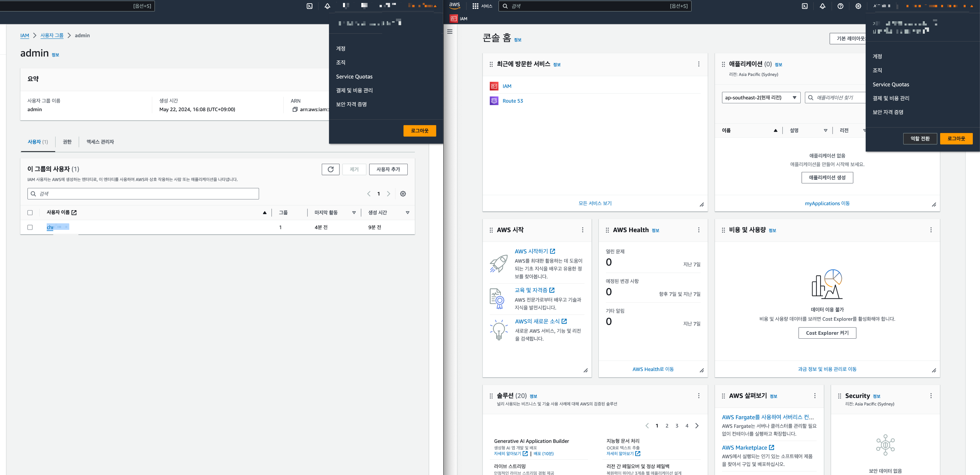Expand the ap-southeast-2 region dropdown

point(761,98)
